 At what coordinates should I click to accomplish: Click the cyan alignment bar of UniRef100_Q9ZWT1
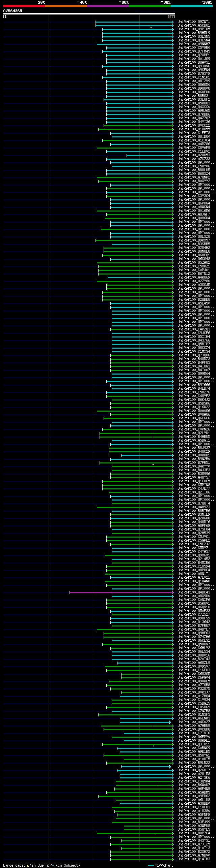coord(134,22)
